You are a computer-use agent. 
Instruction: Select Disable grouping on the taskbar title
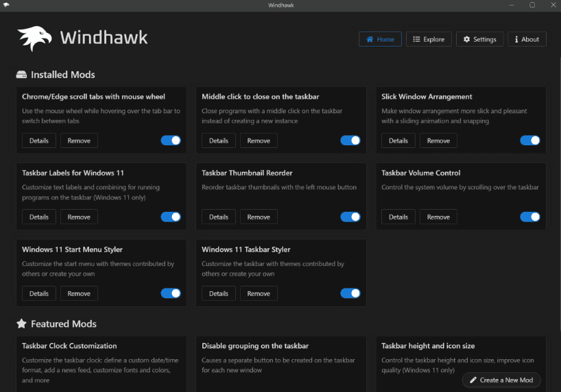tap(255, 346)
